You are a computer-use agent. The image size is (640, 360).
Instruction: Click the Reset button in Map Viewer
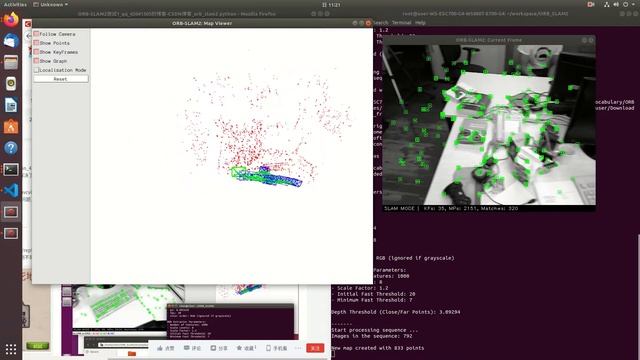coord(60,79)
